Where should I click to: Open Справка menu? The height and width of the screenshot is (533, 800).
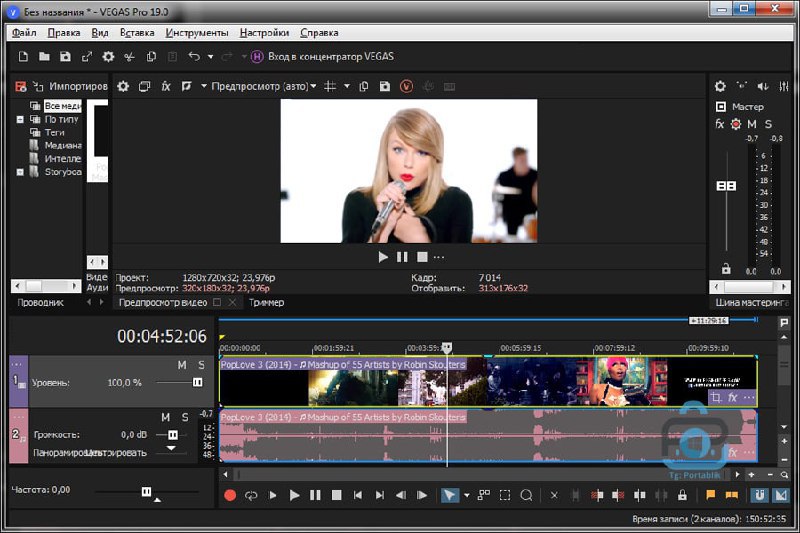[319, 33]
